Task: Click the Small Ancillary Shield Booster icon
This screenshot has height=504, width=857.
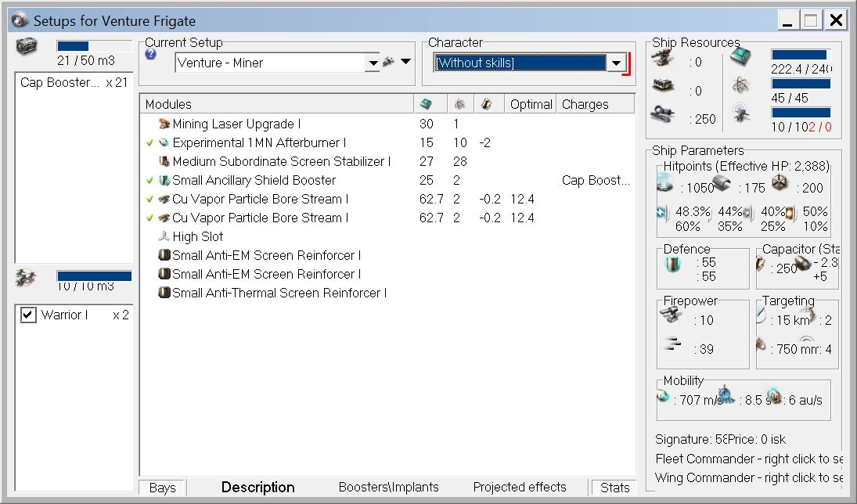Action: tap(164, 180)
